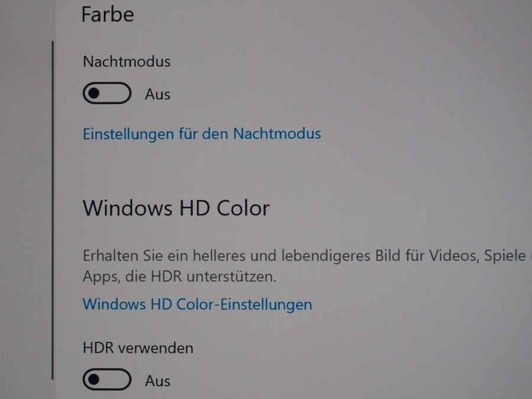The height and width of the screenshot is (399, 532).
Task: Click the black knob of Nachtmodus switch
Action: (x=94, y=93)
